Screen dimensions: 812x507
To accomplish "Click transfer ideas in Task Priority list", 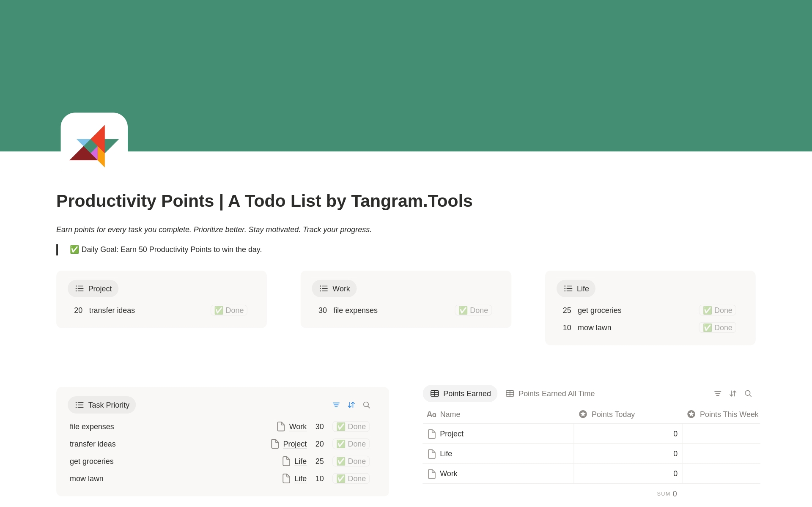I will (93, 444).
